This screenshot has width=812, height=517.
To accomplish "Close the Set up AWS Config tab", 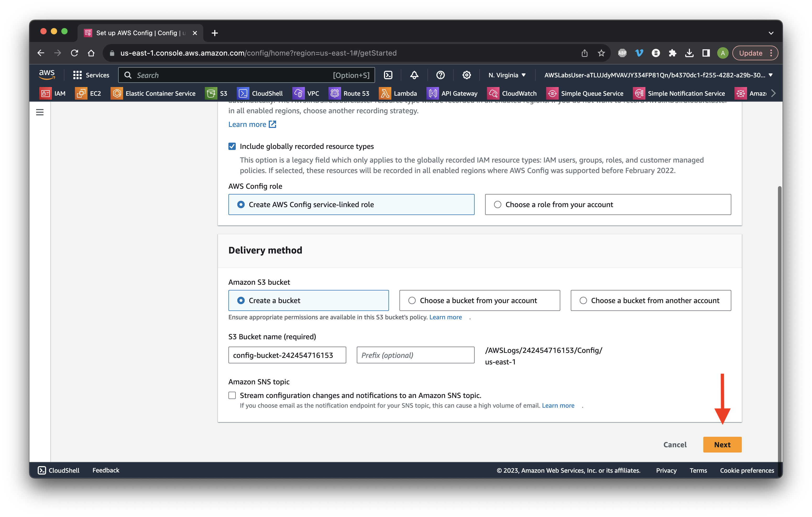I will pos(195,33).
